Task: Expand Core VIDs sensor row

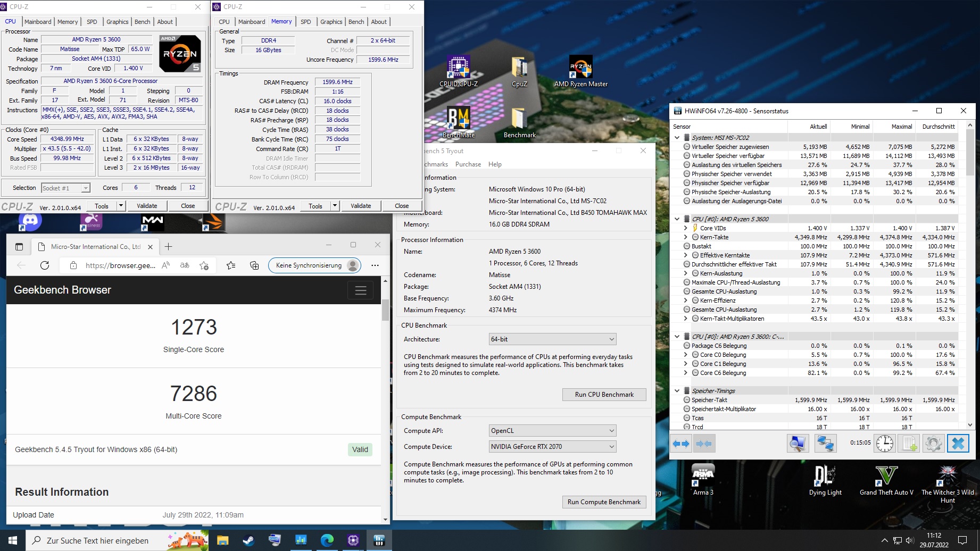Action: (x=685, y=228)
